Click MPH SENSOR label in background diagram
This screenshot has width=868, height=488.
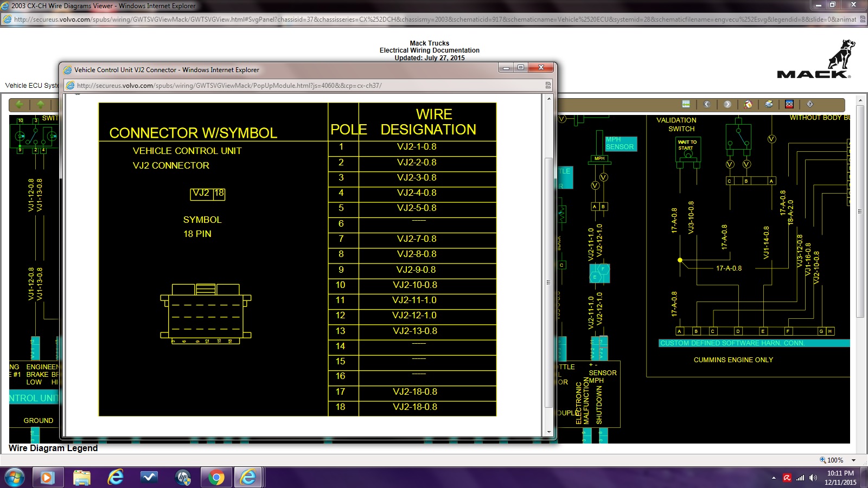tap(620, 143)
